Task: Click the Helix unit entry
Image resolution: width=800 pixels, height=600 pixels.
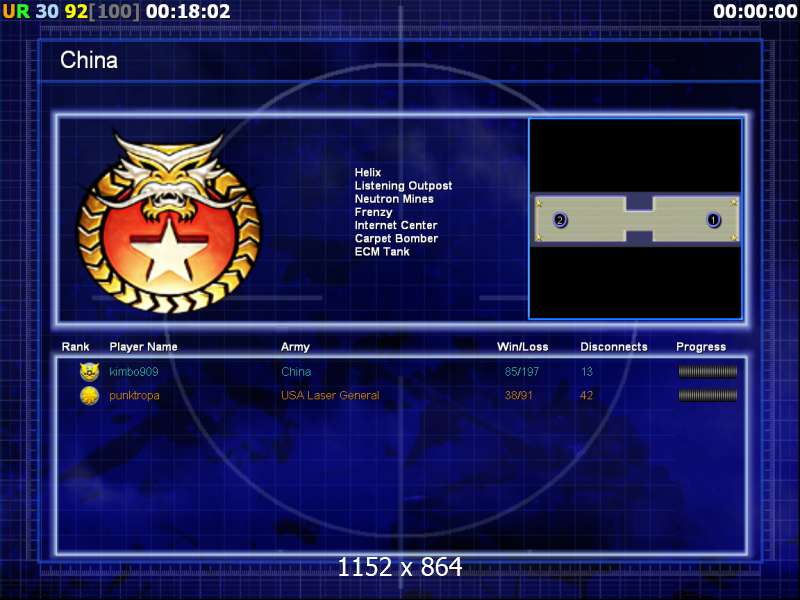Action: tap(368, 172)
